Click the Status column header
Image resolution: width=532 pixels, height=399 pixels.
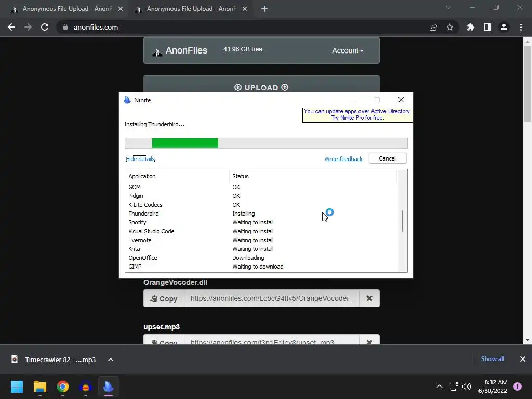click(312, 176)
